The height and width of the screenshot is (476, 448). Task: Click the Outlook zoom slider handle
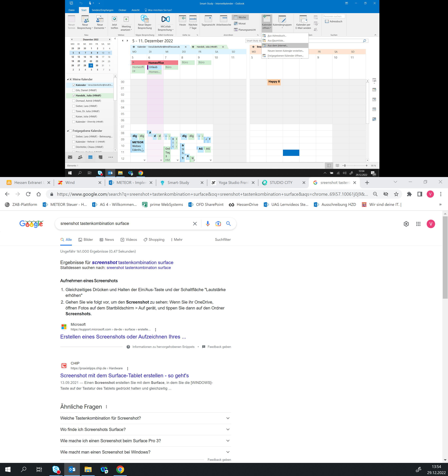[x=345, y=166]
